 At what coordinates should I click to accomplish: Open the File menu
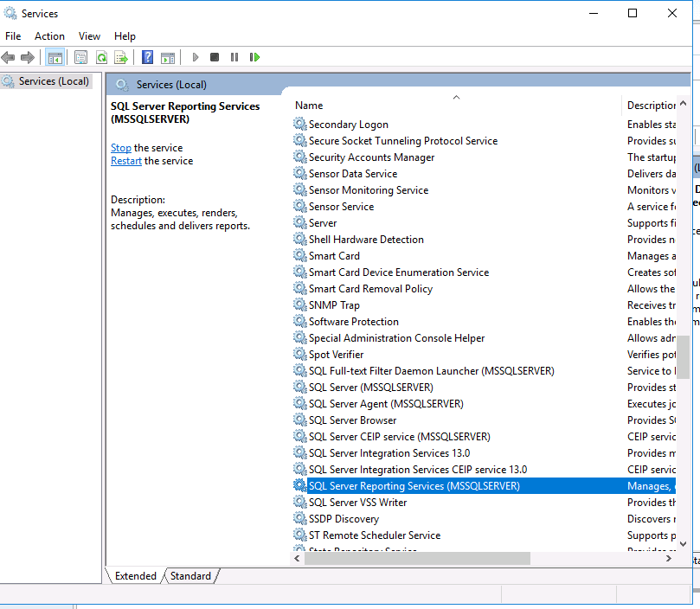(x=13, y=36)
